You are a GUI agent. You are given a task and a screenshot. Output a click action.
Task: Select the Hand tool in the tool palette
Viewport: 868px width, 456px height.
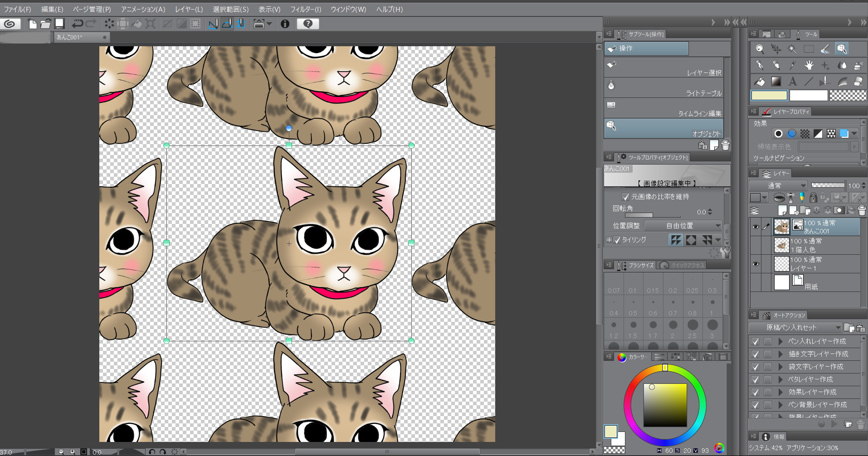(809, 66)
